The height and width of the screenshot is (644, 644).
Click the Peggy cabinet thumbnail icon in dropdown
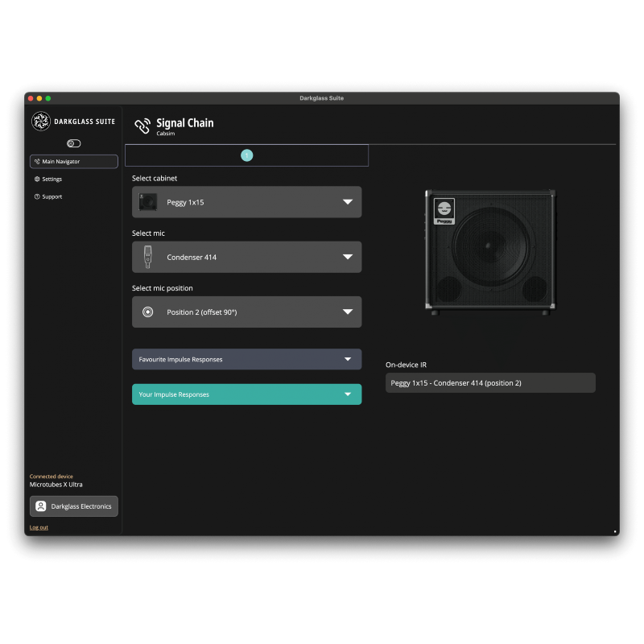point(147,202)
